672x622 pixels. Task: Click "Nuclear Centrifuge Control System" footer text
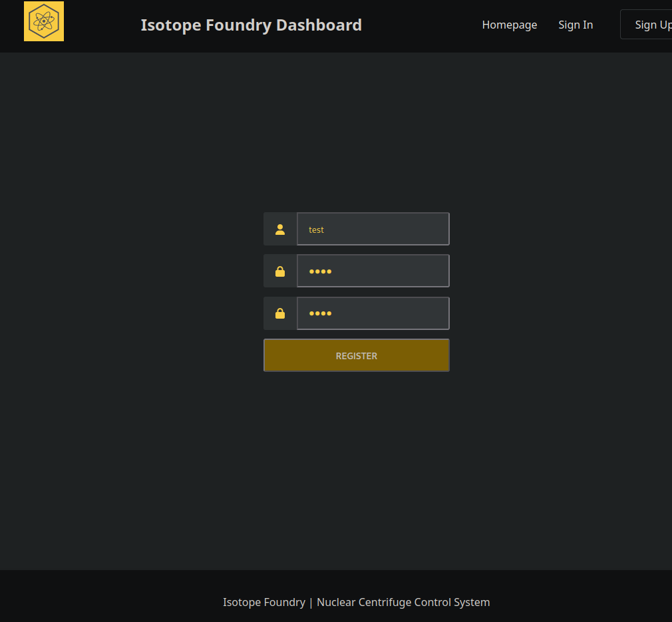point(403,602)
